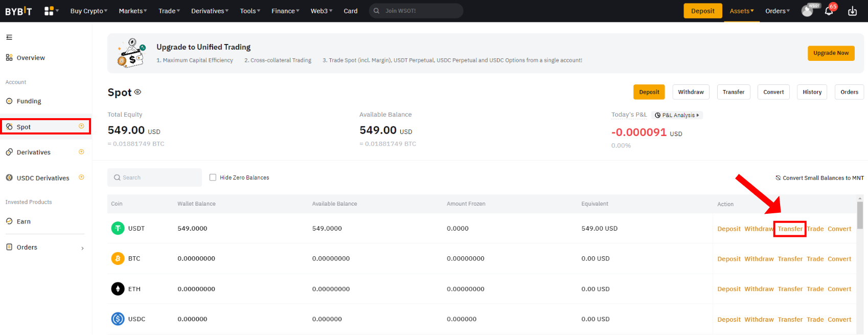Click the coin Search input field
The height and width of the screenshot is (335, 868).
(154, 177)
